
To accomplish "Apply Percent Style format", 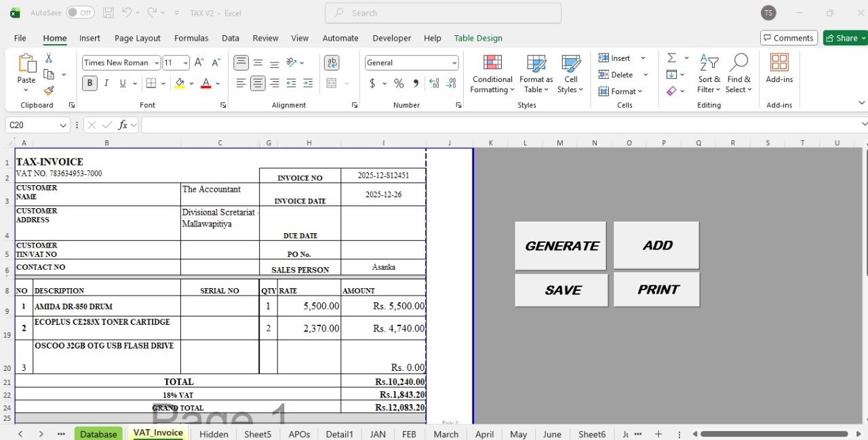I will pos(399,83).
